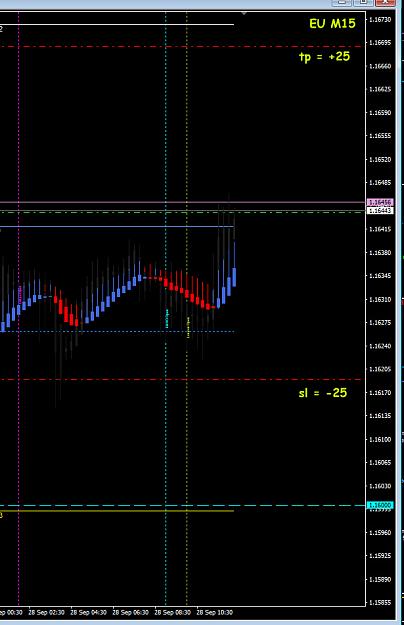This screenshot has width=404, height=625.
Task: Click the 1.16170 price axis value
Action: (380, 393)
